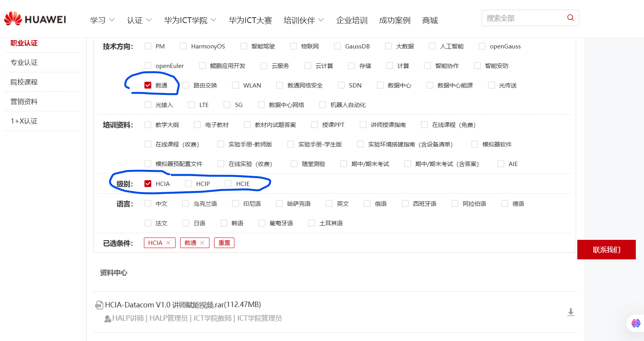The image size is (644, 341).
Task: Open the floating brain assistant icon
Action: click(636, 323)
